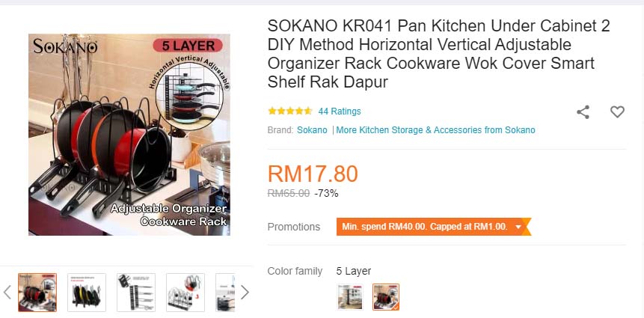Select the fourth thumbnail with red pan
Viewport: 644px width, 318px height.
185,293
